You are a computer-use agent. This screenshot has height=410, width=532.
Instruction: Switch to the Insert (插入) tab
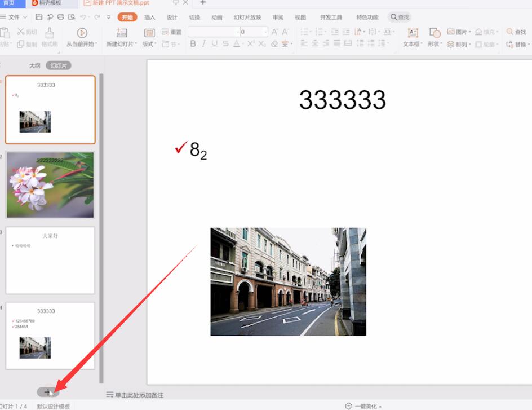tap(149, 17)
